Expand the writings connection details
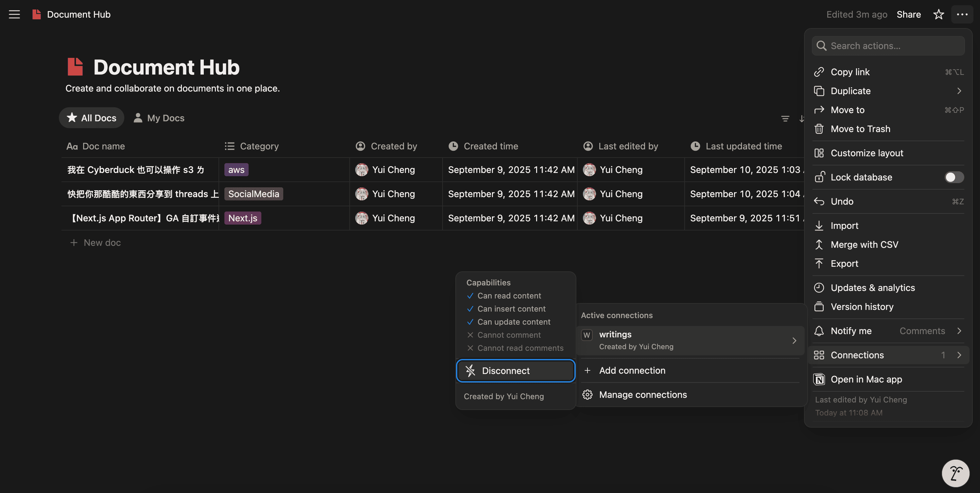Image resolution: width=980 pixels, height=493 pixels. tap(794, 341)
